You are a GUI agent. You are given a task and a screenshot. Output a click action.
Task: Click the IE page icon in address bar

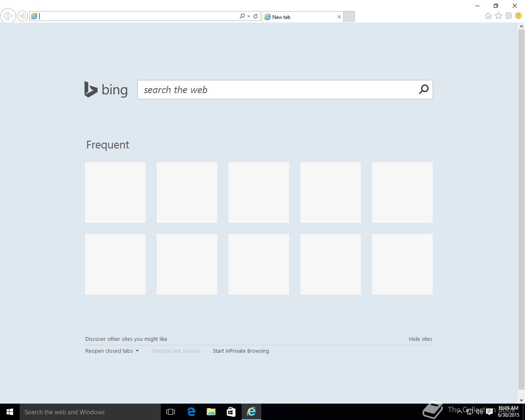click(34, 16)
